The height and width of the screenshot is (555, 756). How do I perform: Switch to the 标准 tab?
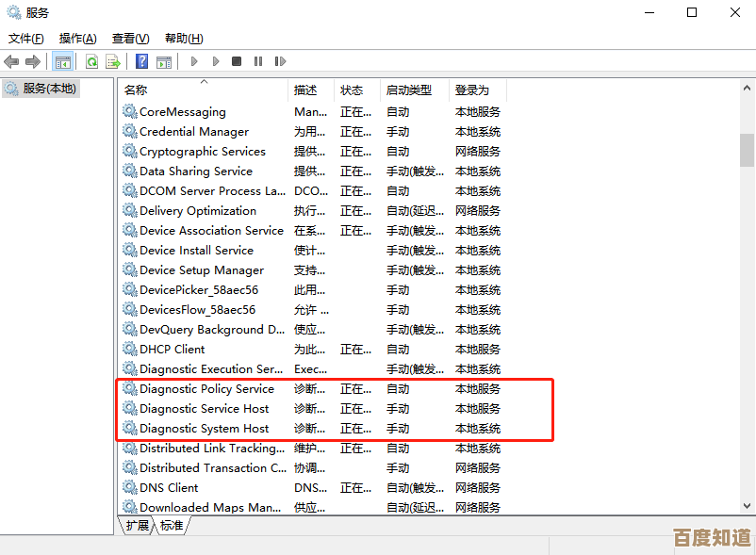172,526
